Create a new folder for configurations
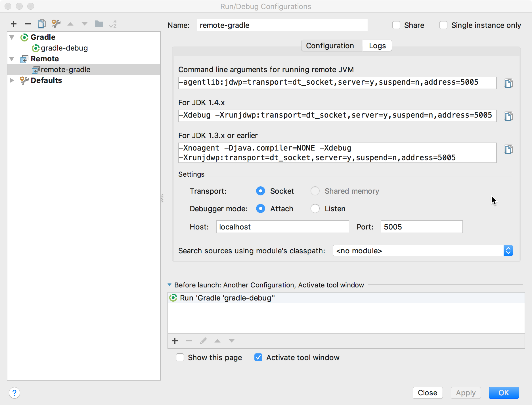Image resolution: width=532 pixels, height=405 pixels. tap(99, 24)
